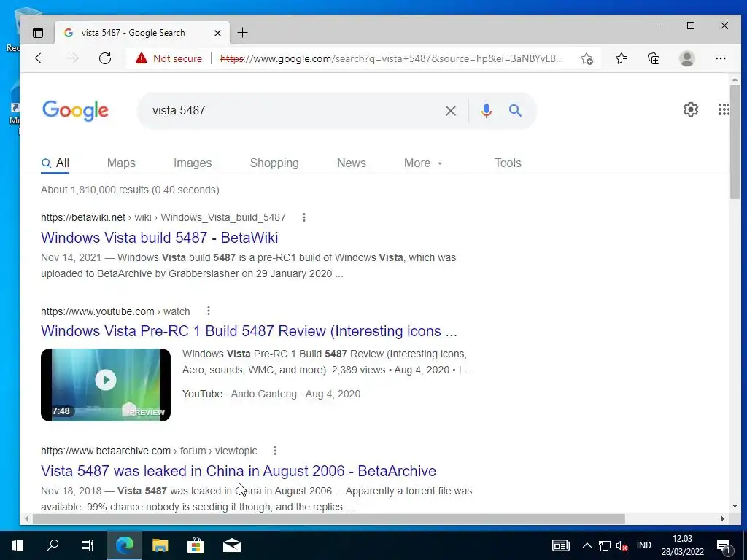Open network status tray icon
Screen dimensions: 747x560
click(605, 545)
